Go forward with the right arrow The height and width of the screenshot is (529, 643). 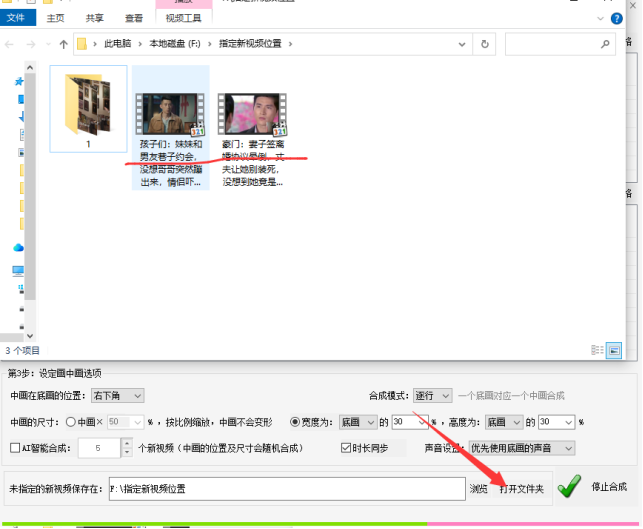tap(31, 44)
